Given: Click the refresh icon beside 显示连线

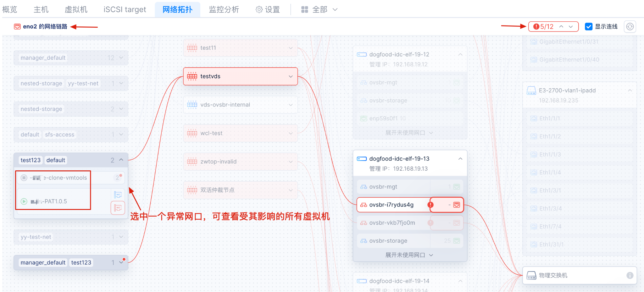Looking at the screenshot, I should (630, 27).
